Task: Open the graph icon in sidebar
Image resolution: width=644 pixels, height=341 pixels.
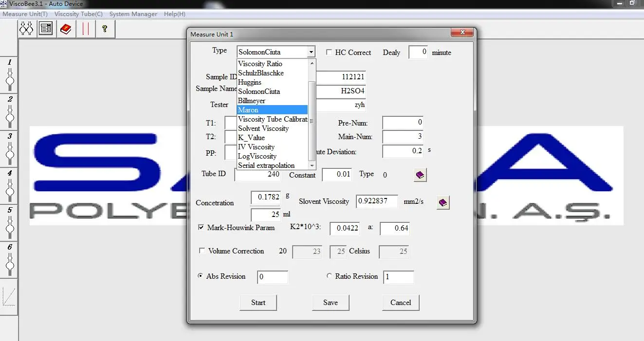Action: click(x=9, y=296)
